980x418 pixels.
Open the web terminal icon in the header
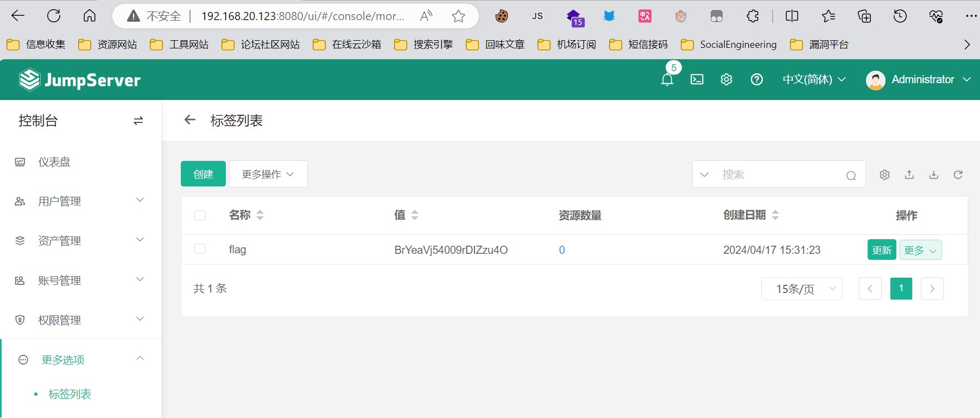[x=697, y=79]
